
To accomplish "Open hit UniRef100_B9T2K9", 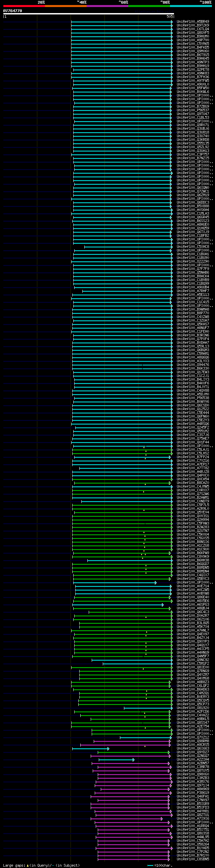I will tap(193, 25).
